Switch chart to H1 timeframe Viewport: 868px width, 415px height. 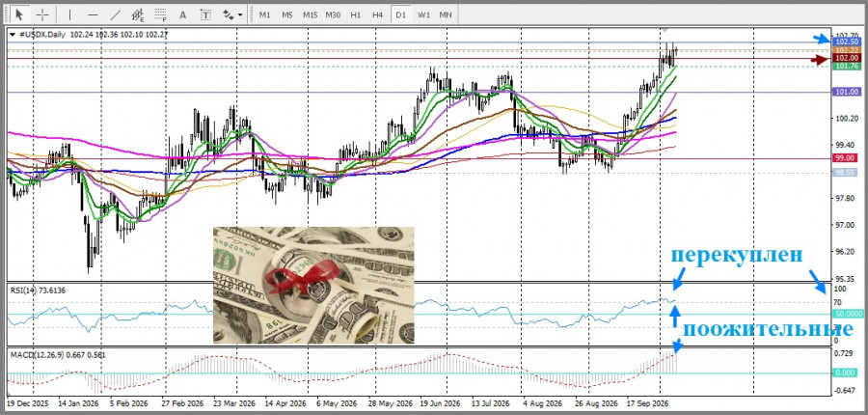click(355, 15)
